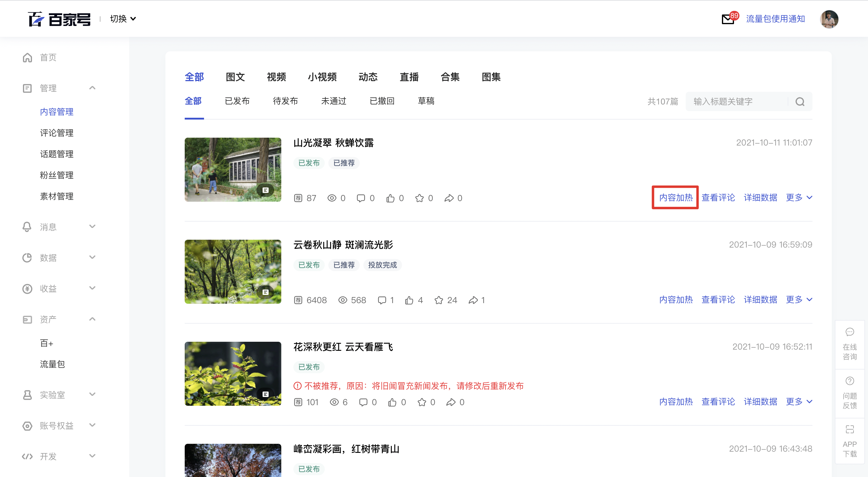The image size is (868, 477).
Task: Click the 投放完成 status tag
Action: click(x=382, y=265)
